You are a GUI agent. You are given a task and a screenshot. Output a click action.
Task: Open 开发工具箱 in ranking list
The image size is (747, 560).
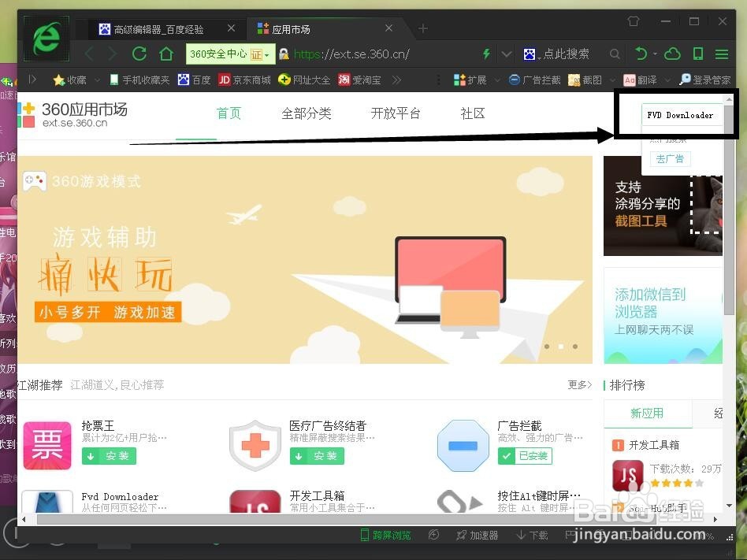[x=654, y=445]
